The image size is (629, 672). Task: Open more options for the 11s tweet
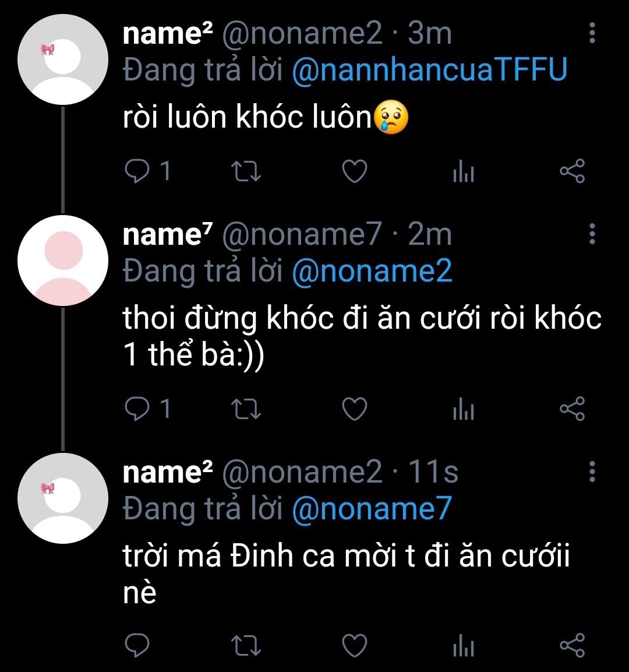pos(592,471)
